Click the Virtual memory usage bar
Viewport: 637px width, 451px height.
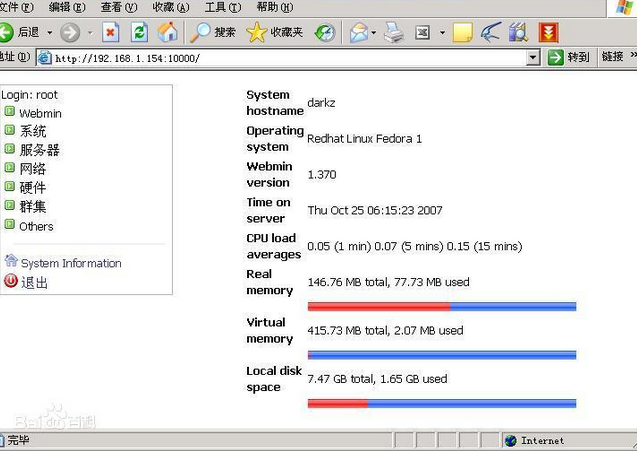coord(442,355)
